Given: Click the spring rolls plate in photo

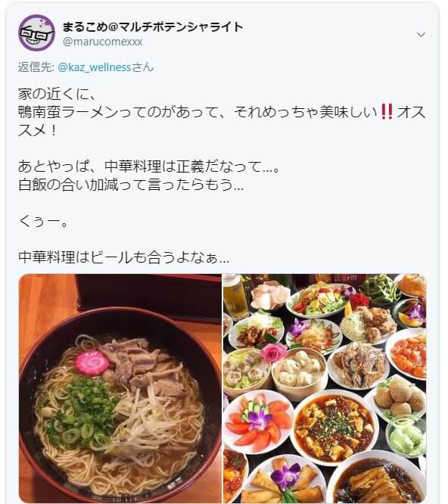Looking at the screenshot, I should (x=285, y=481).
